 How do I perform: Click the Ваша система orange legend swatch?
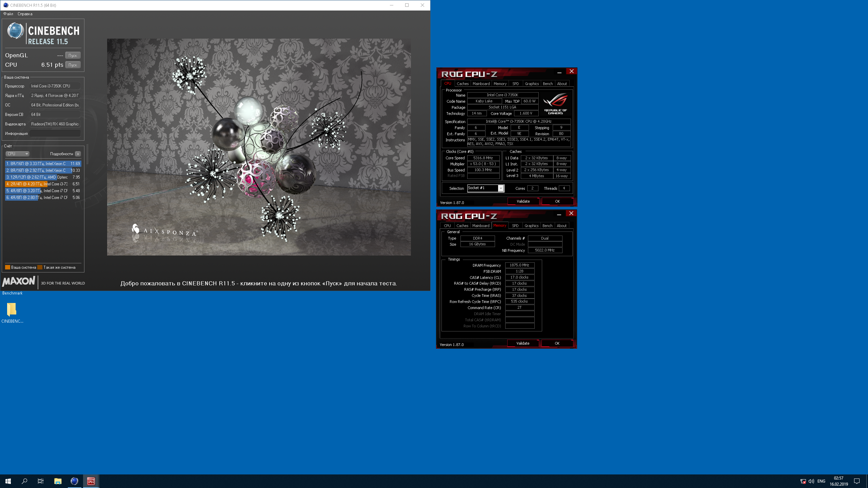[7, 267]
